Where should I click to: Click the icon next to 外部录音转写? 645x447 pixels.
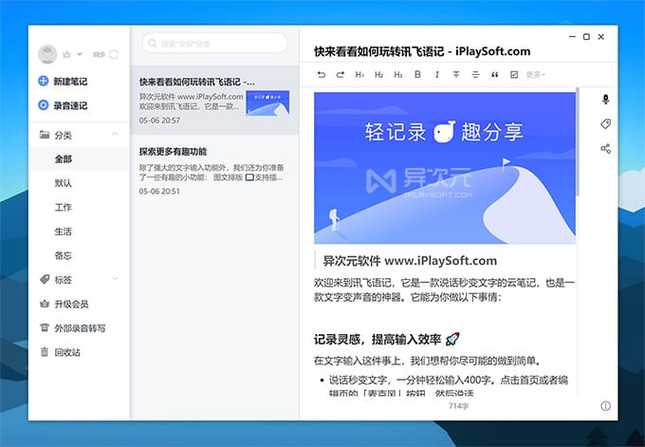point(44,328)
